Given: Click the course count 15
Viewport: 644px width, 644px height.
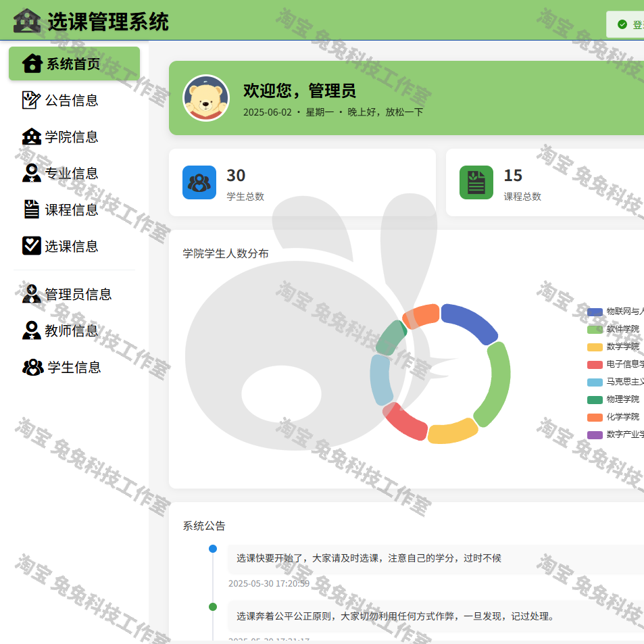Looking at the screenshot, I should pyautogui.click(x=513, y=176).
